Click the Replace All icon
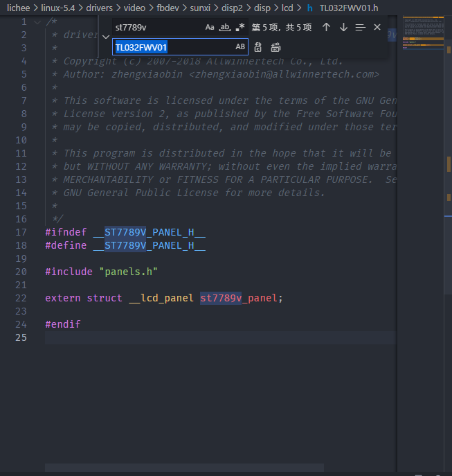The width and height of the screenshot is (452, 476). [275, 47]
